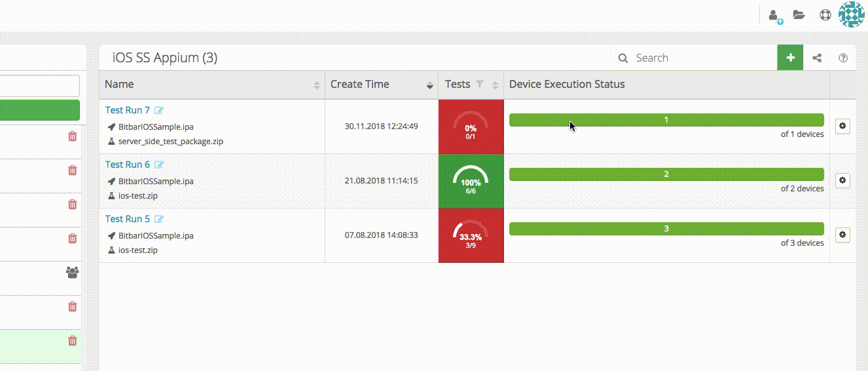Click edit icon beside Test Run 6
Screen dimensions: 868x371
[x=159, y=165]
